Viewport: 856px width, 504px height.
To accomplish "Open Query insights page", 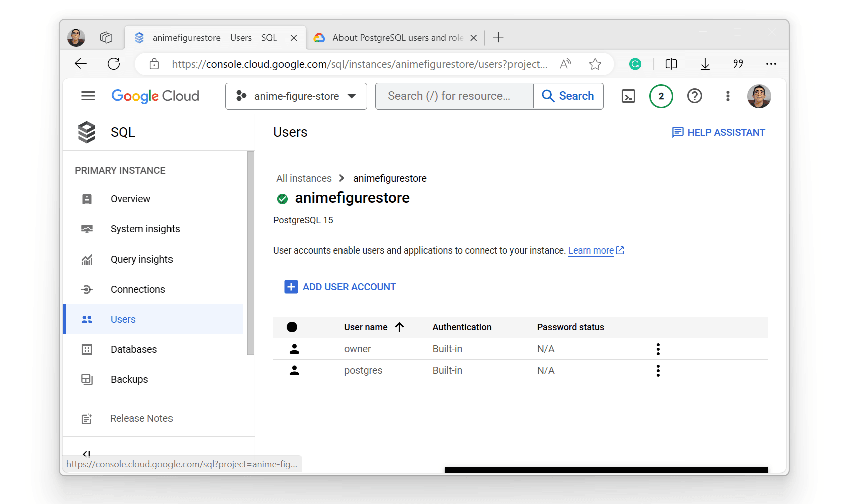I will coord(153,259).
